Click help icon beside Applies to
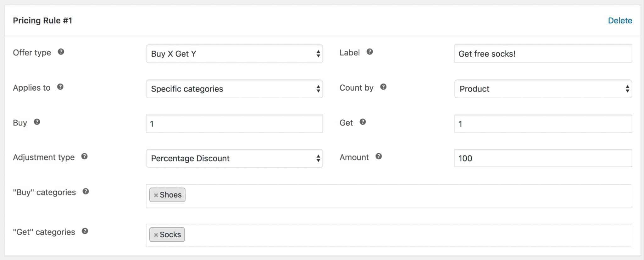The height and width of the screenshot is (260, 644). 60,87
